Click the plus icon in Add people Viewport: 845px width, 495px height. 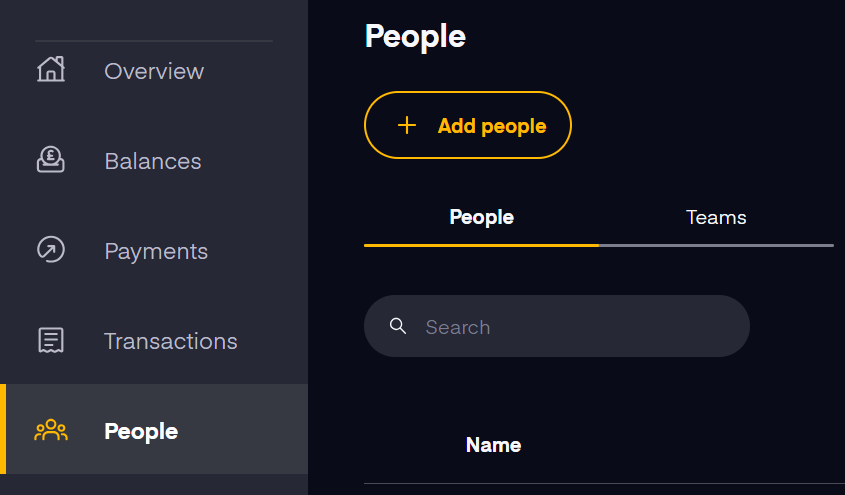407,125
